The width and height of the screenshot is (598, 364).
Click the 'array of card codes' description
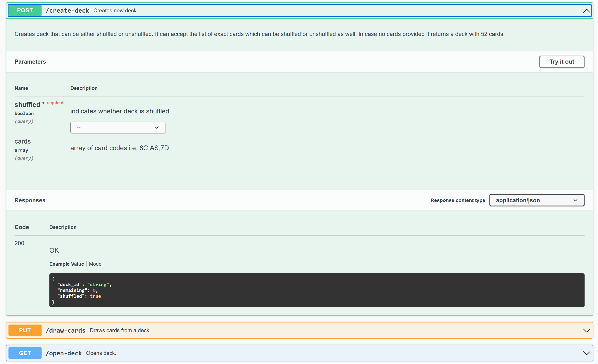click(x=120, y=148)
